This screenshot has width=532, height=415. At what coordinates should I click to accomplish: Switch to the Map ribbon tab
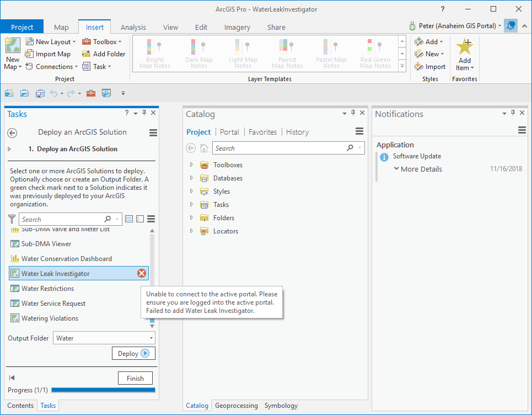61,27
